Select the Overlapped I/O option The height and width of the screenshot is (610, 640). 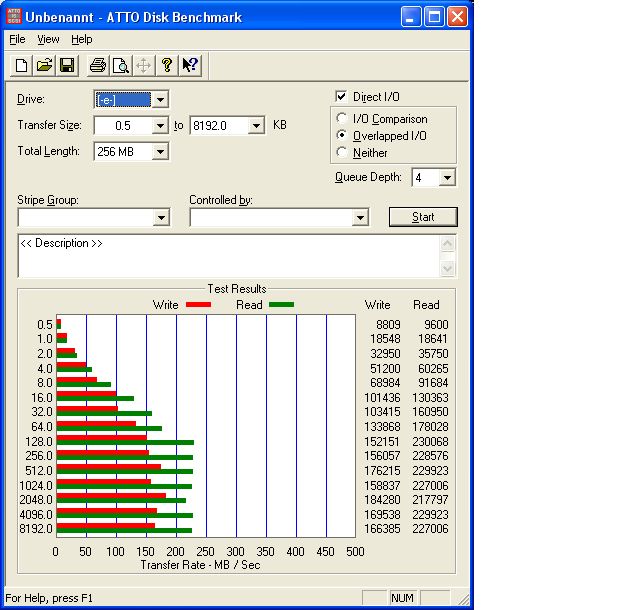tap(342, 135)
